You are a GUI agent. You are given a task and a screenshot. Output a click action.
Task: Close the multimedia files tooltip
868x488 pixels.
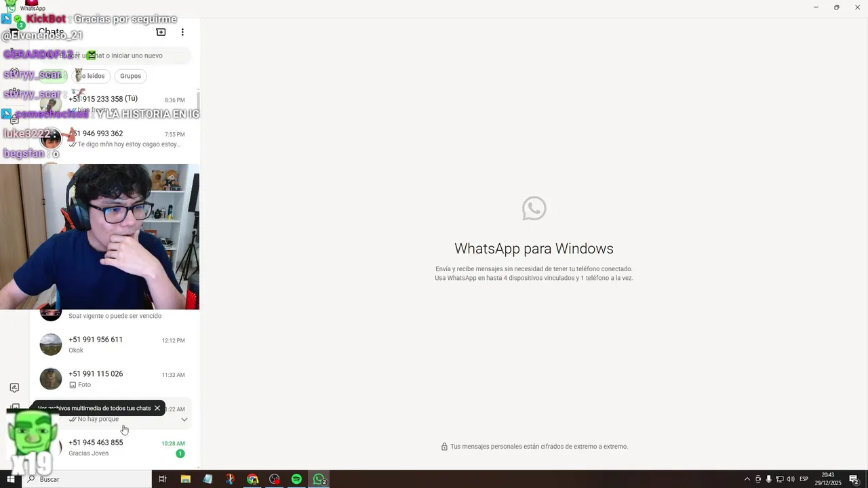(x=157, y=408)
